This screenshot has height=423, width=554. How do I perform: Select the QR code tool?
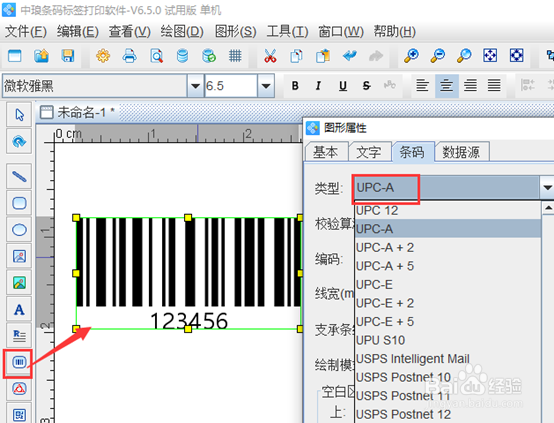tap(19, 414)
